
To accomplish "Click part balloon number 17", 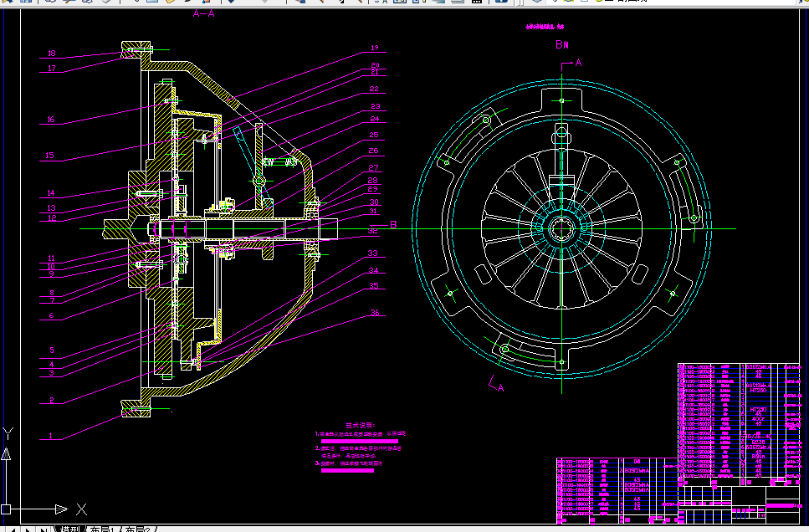I will (52, 68).
